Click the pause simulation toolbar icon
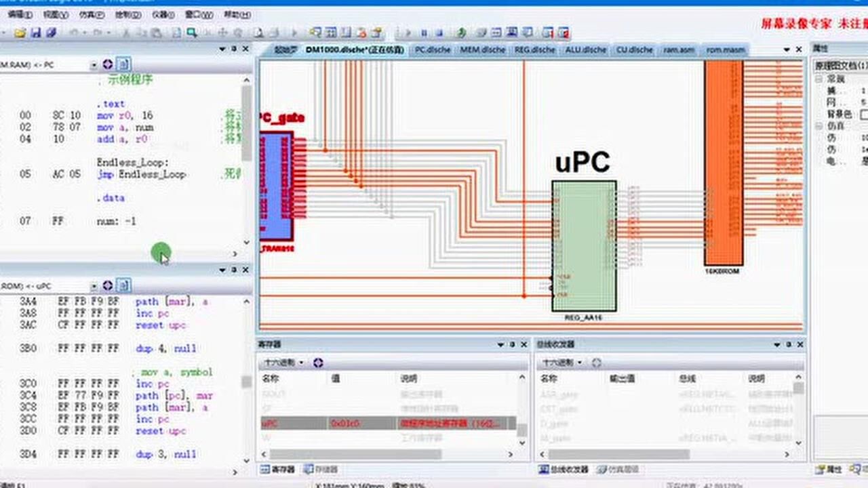 [423, 33]
